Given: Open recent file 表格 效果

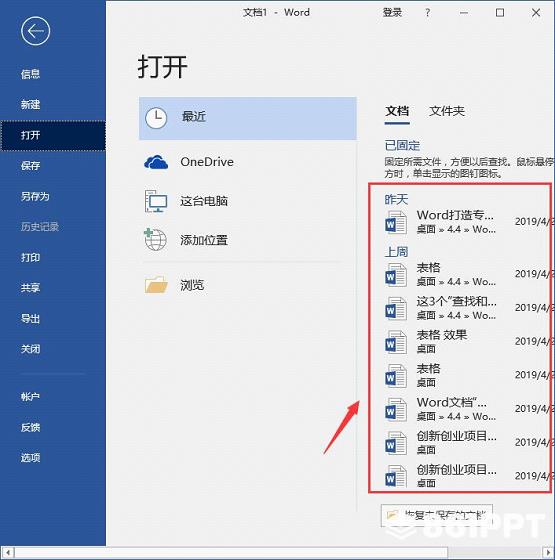Looking at the screenshot, I should tap(442, 335).
